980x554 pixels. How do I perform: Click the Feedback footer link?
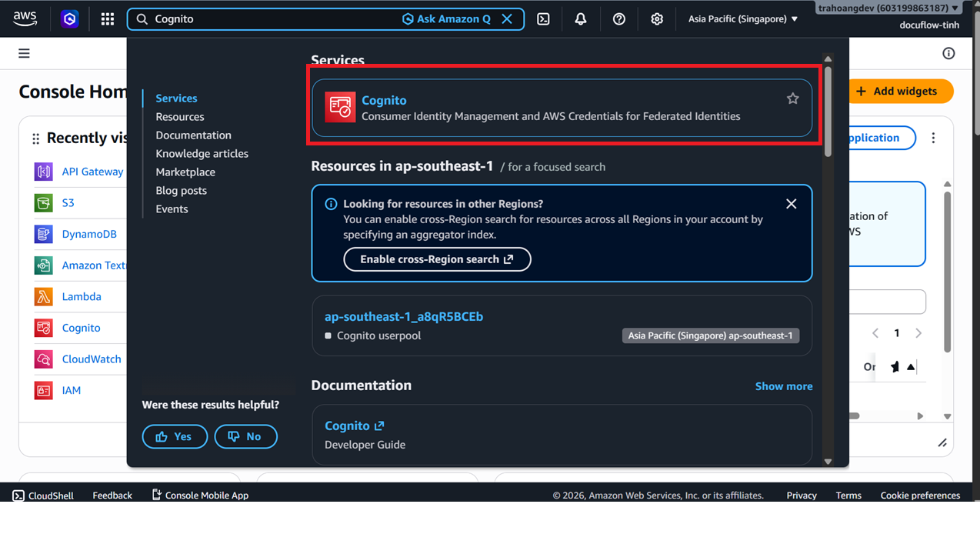pyautogui.click(x=112, y=496)
